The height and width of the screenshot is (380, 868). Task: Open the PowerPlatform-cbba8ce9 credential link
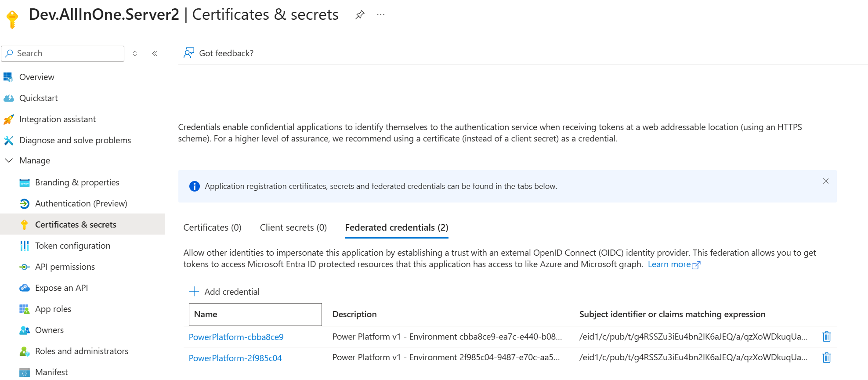point(236,337)
